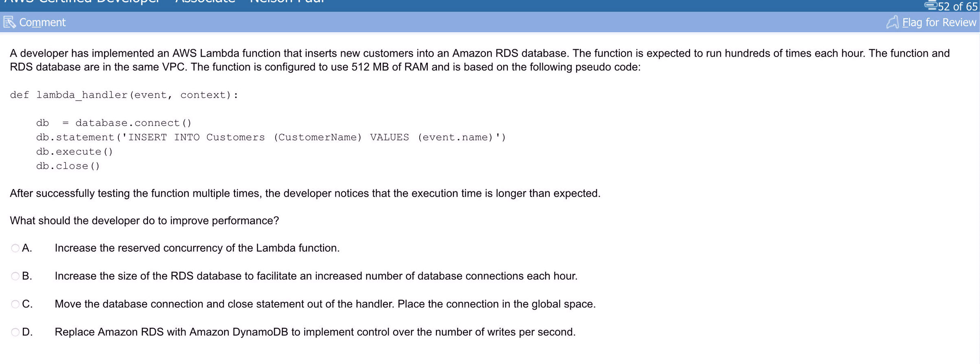Click the question list icon beside 52 of 65
The image size is (980, 364).
tap(931, 5)
